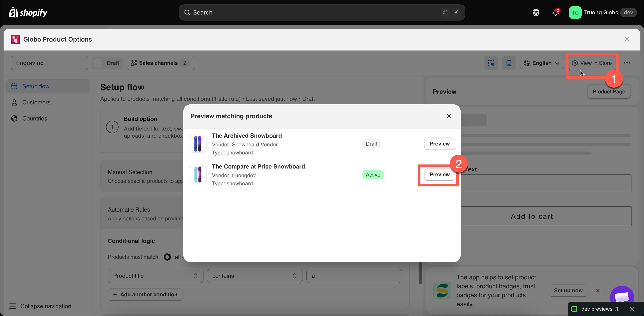Activate the element selector icon
The image size is (644, 316).
coord(491,63)
